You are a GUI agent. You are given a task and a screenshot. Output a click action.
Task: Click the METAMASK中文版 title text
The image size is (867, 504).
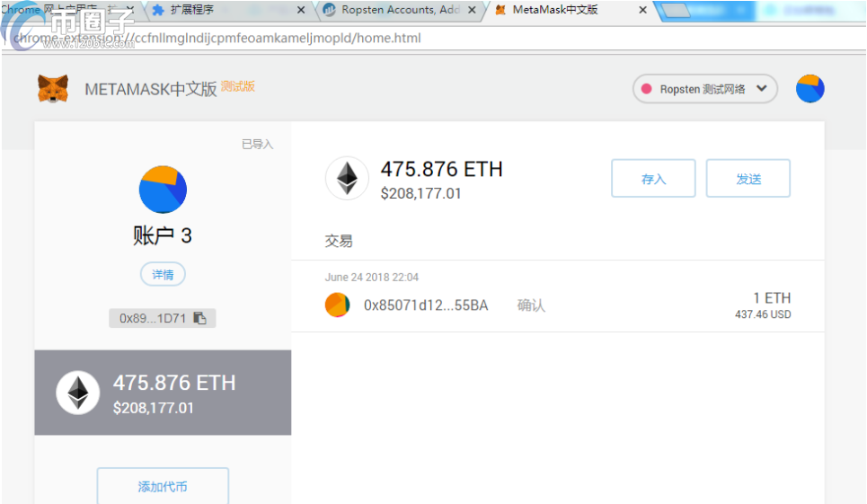[x=150, y=89]
